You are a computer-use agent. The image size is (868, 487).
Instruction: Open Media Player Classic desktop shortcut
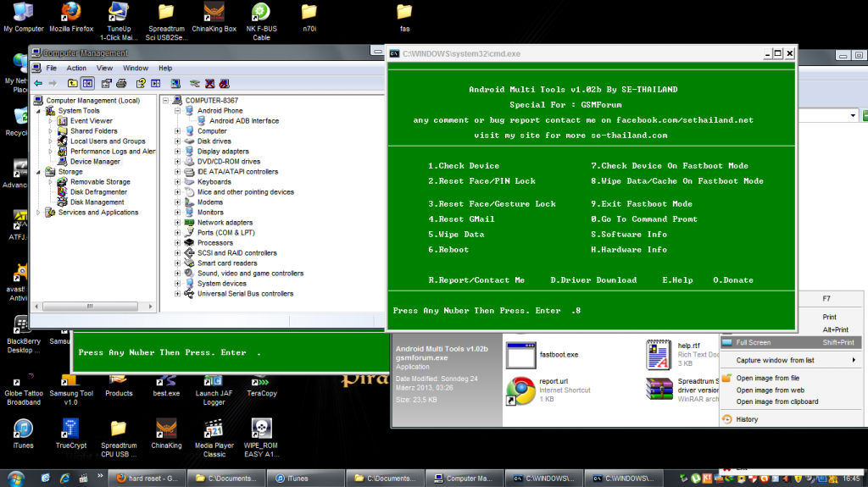[214, 438]
